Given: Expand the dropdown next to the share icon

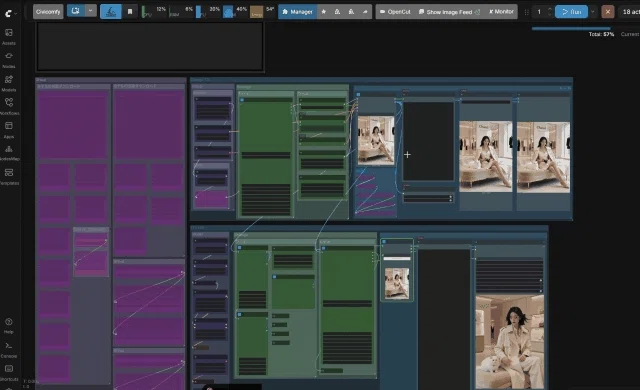Looking at the screenshot, I should [90, 11].
